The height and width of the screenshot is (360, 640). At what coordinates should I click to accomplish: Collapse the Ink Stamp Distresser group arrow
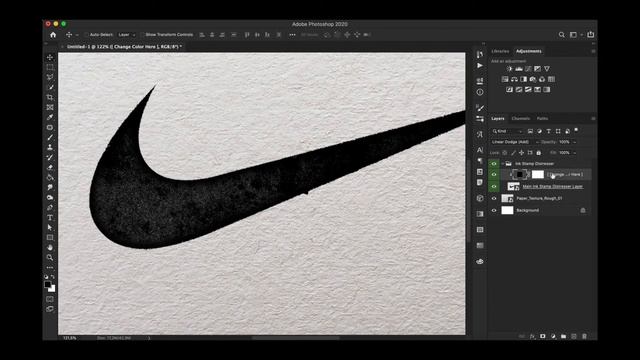pos(502,164)
